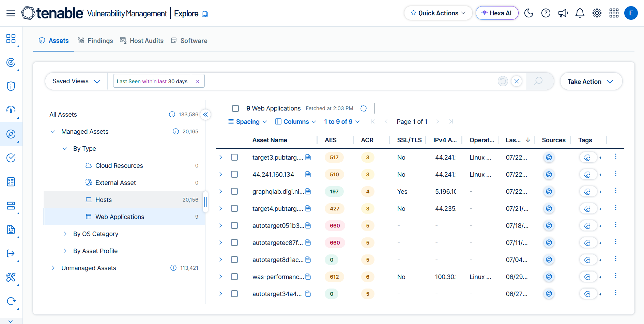This screenshot has height=324, width=644.
Task: Check the box for 44.241.160.134
Action: click(234, 174)
